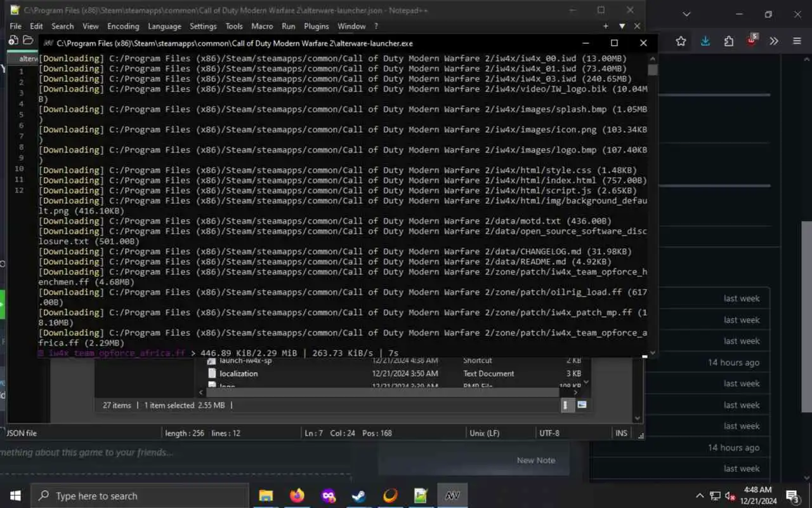Open the ? help menu in Notepad++

click(376, 26)
